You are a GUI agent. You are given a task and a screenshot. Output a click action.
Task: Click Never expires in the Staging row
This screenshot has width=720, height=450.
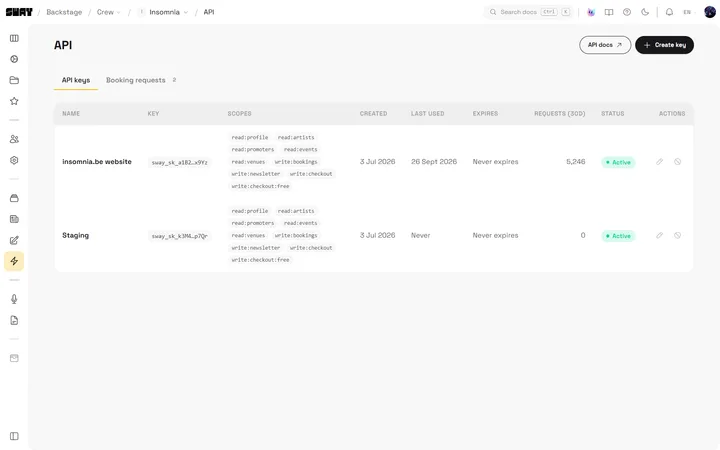point(495,235)
